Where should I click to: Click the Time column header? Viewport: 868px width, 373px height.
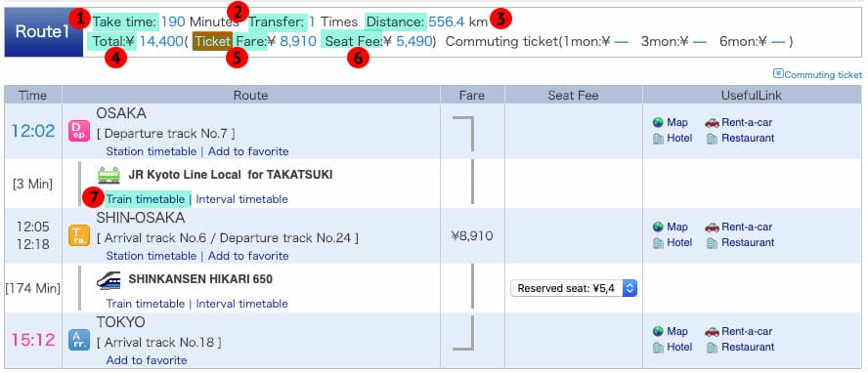tap(32, 95)
